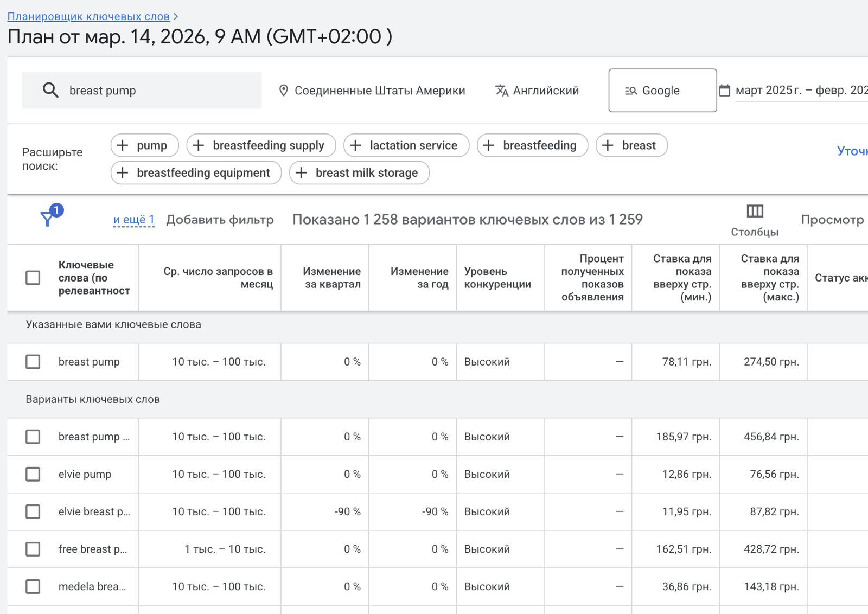The height and width of the screenshot is (614, 868).
Task: Sort by Уровень конкуренции column header
Action: [x=497, y=278]
